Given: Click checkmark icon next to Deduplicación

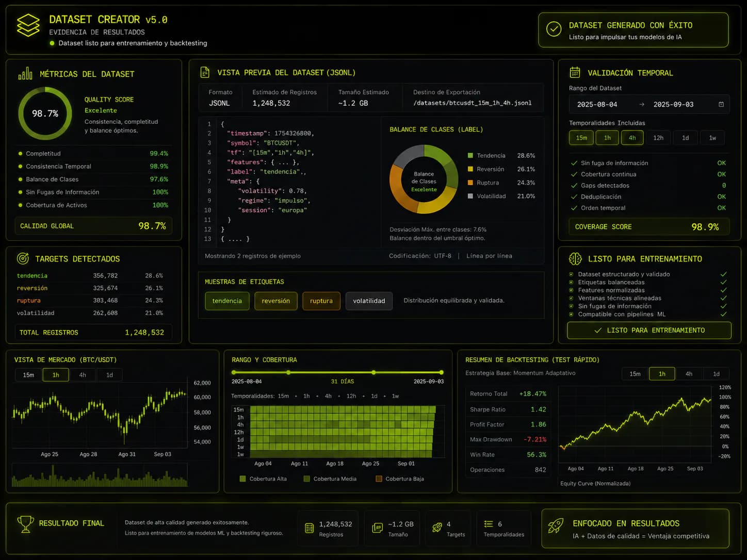Looking at the screenshot, I should click(574, 197).
